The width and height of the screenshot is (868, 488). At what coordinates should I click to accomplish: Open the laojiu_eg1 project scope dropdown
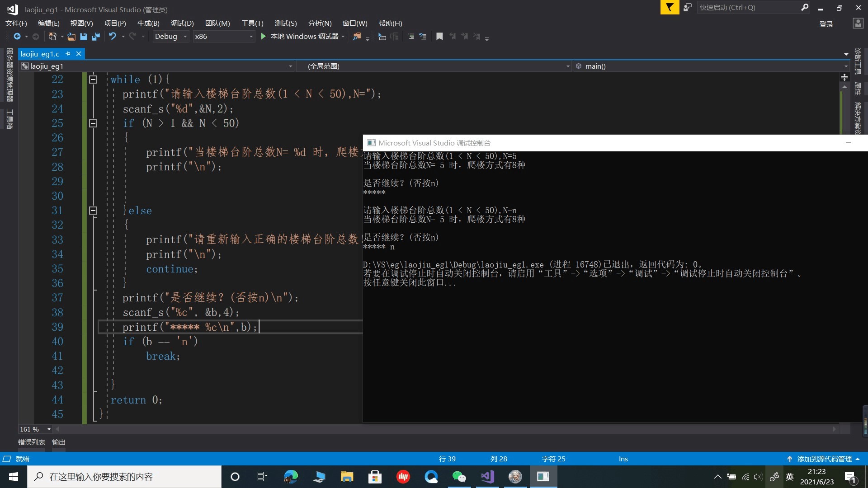156,66
